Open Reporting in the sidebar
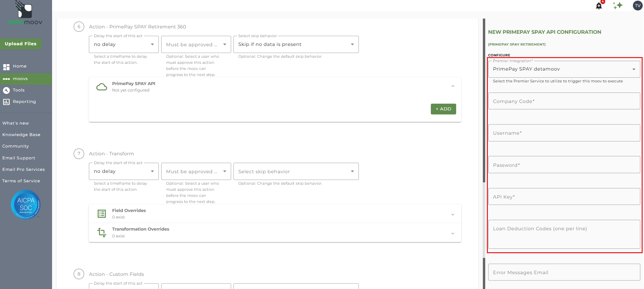Screen dimensions: 644x289 coord(24,102)
